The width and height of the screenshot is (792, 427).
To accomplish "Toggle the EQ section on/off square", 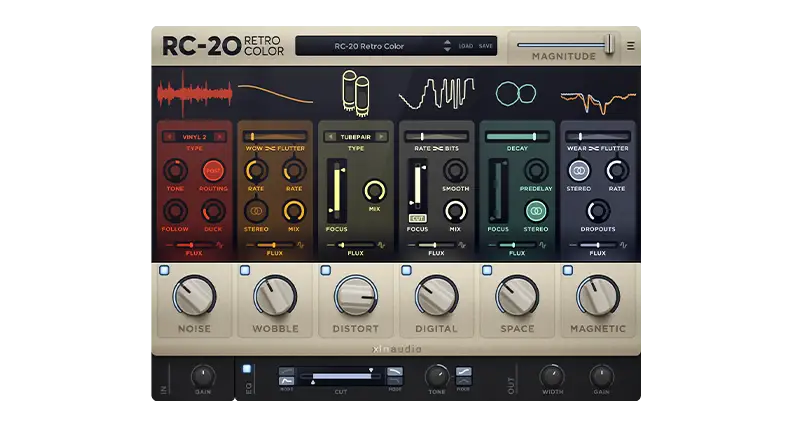I will 247,369.
